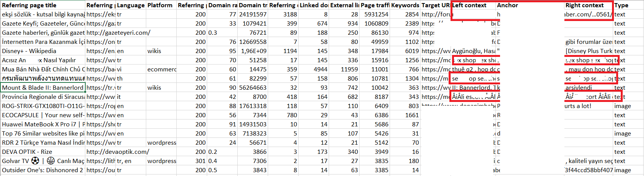Select the 'Gazete haberleri, günlük gazet' cell

[43, 32]
